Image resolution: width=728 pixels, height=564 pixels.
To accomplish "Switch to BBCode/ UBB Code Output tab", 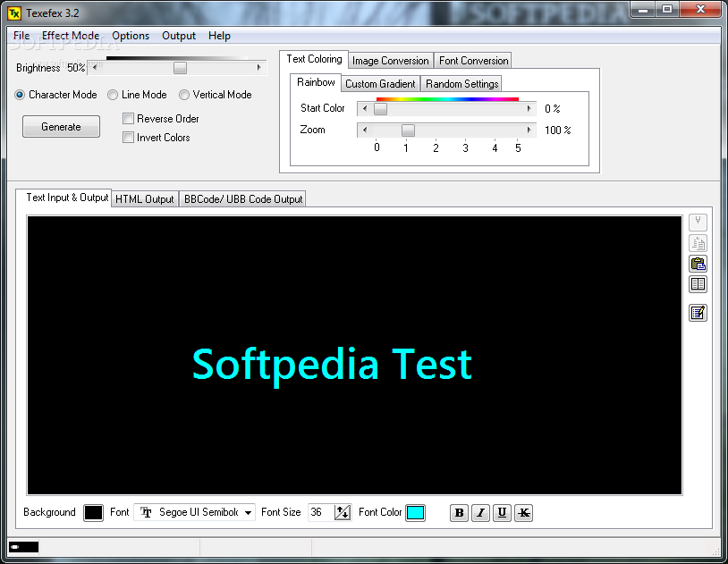I will [x=243, y=199].
